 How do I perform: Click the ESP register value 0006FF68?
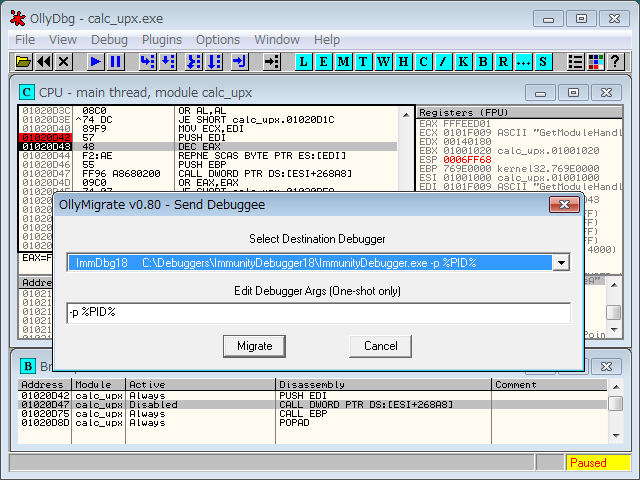[467, 160]
